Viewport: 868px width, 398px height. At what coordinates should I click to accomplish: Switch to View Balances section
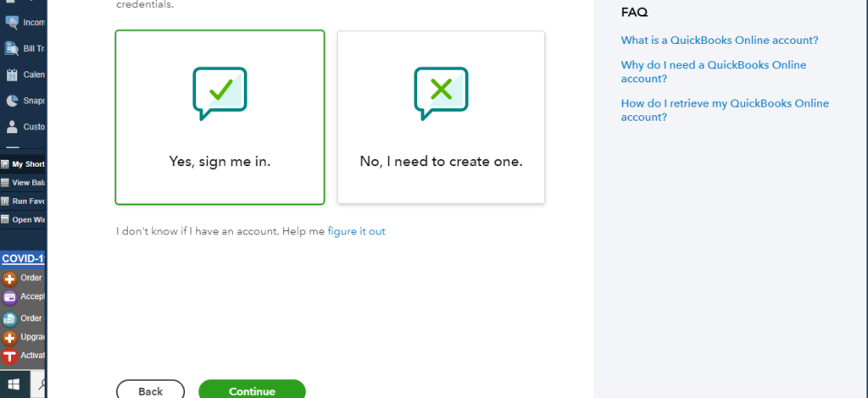tap(23, 182)
